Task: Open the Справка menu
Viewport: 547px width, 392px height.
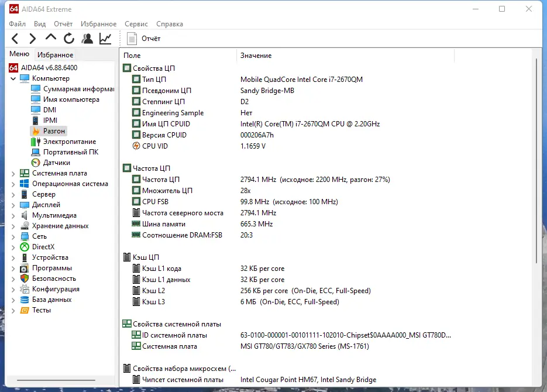Action: click(x=170, y=24)
